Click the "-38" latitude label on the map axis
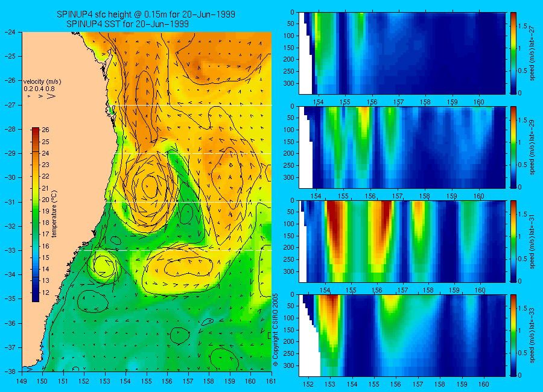 click(10, 371)
